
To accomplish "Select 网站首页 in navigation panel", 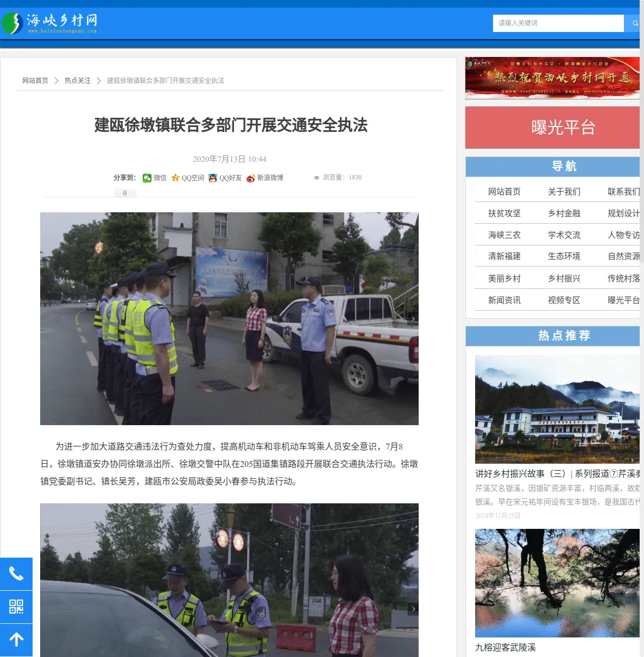I will tap(504, 192).
